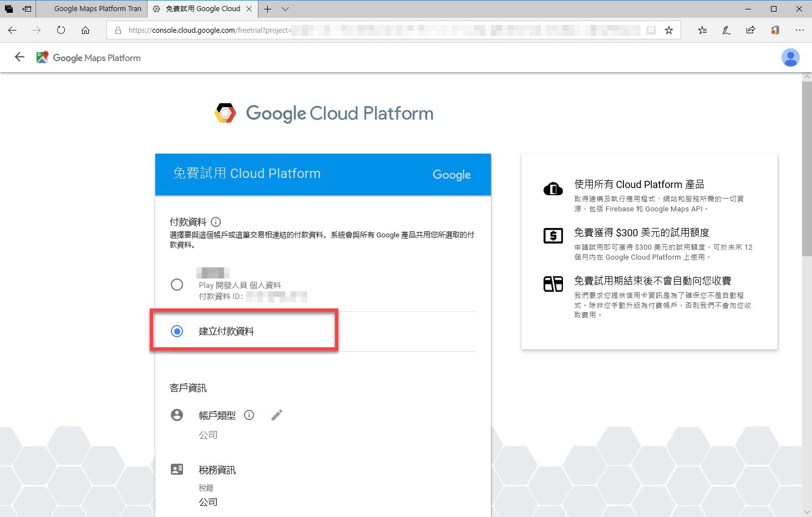
Task: Click the 免費試用期結束後不會自動向您收費 heading
Action: 653,281
